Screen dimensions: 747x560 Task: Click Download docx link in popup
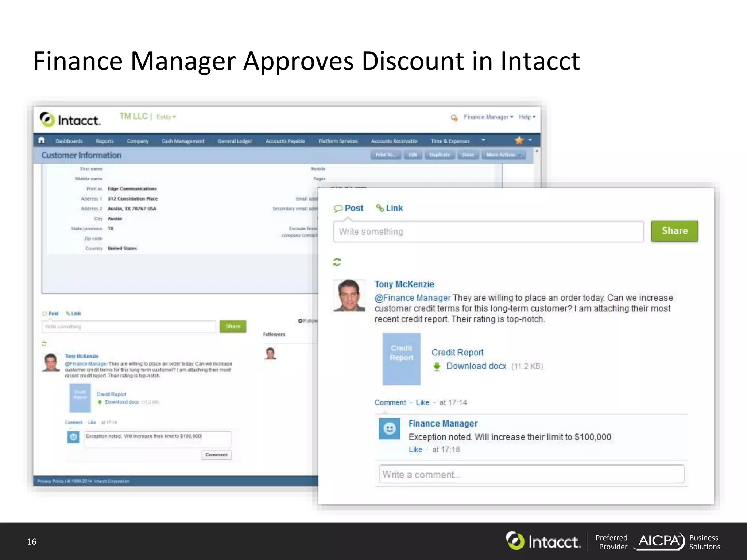(x=476, y=366)
